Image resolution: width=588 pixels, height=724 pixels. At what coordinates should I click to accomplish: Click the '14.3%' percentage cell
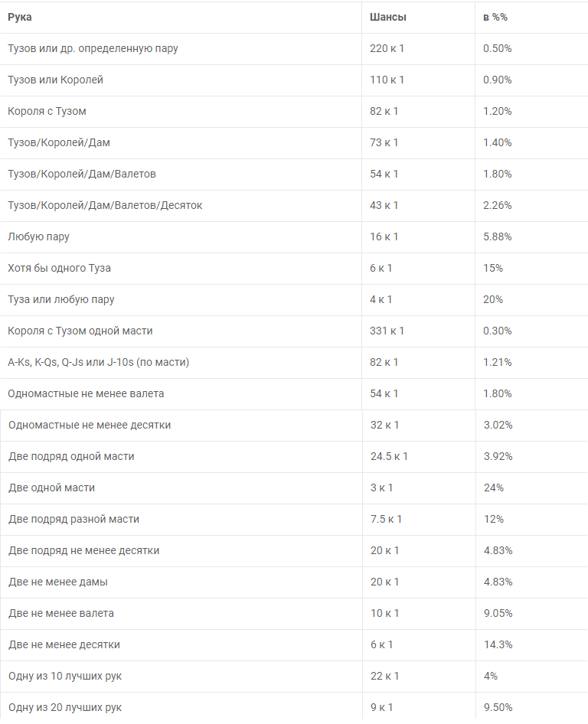[x=498, y=644]
